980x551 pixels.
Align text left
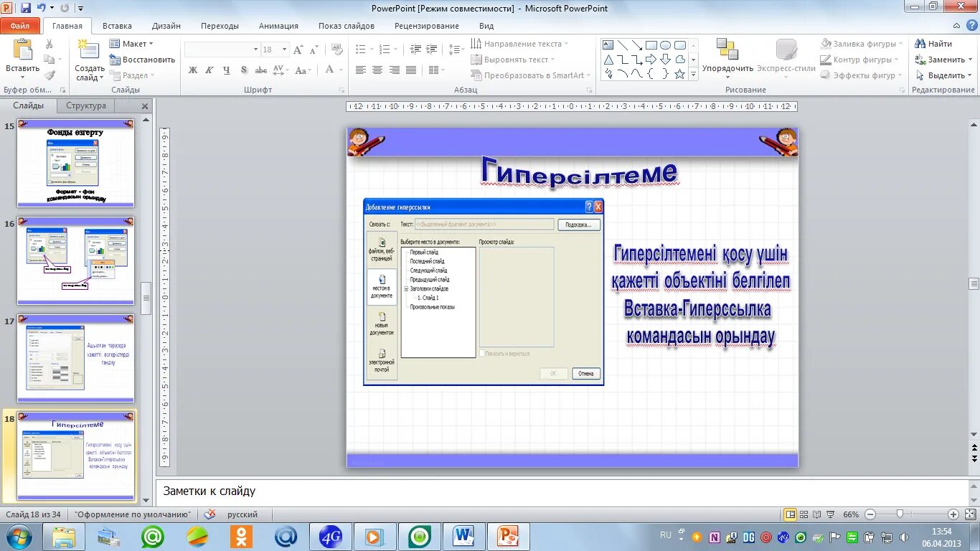[361, 70]
